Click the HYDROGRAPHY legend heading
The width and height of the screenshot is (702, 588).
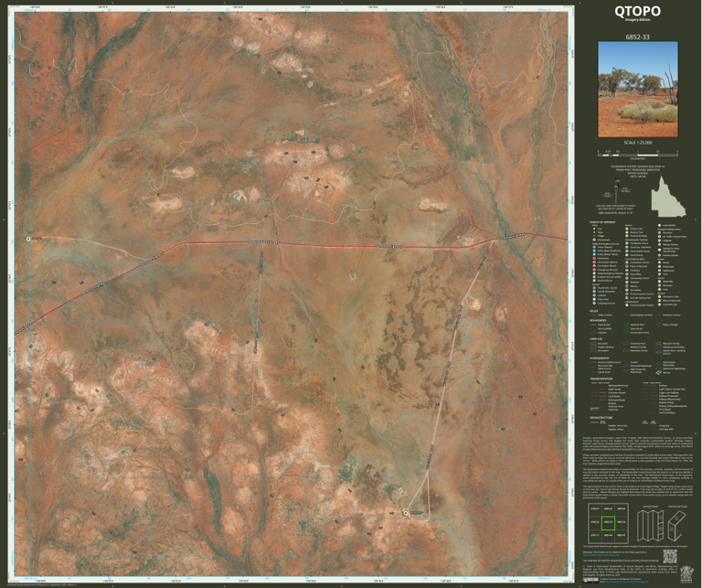[x=600, y=358]
